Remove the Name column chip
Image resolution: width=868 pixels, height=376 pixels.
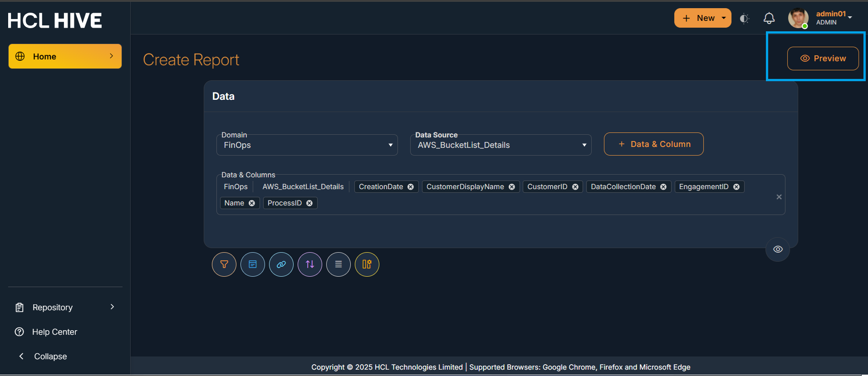coord(252,203)
